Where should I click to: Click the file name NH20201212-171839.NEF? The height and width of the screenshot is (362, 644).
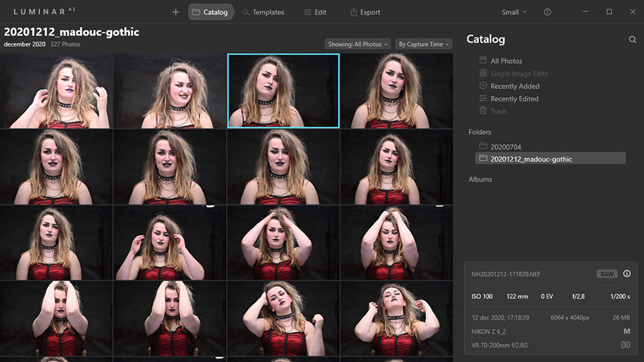506,274
